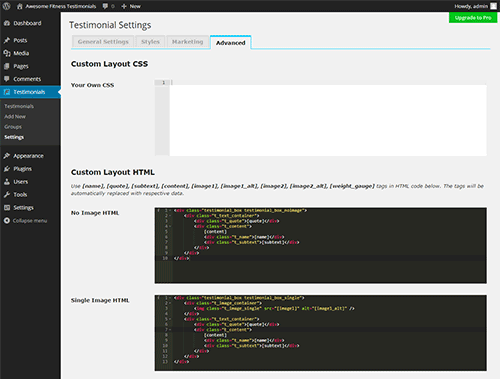500x379 pixels.
Task: Click the Custom Layout HTML heading
Action: pos(113,172)
